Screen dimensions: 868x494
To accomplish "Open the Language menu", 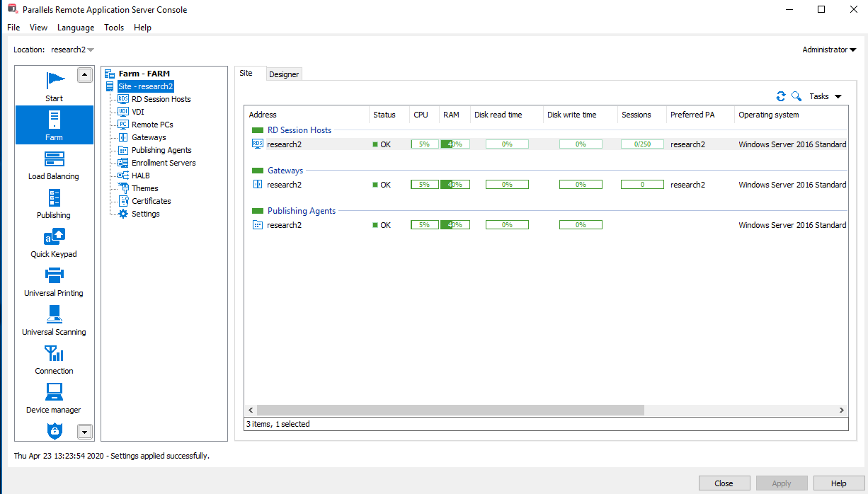I will 76,28.
